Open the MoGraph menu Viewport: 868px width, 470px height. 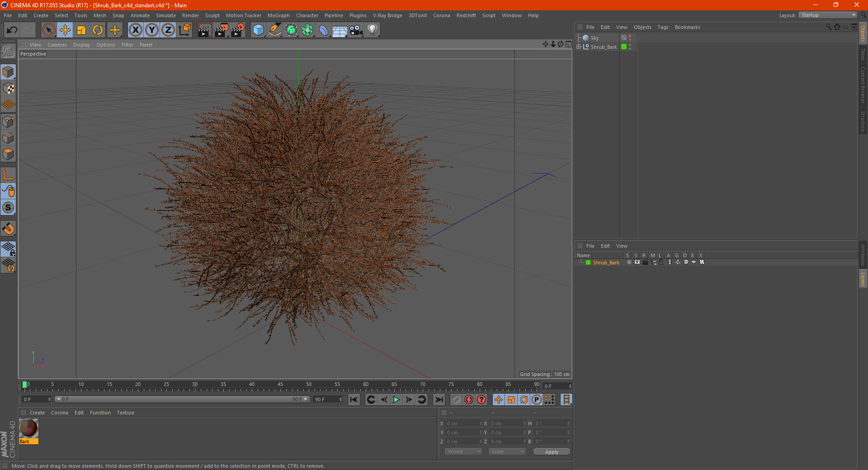click(x=278, y=15)
